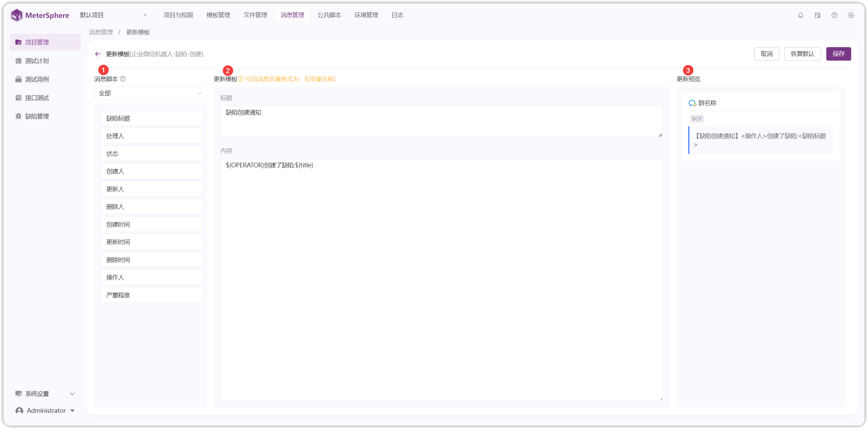Image resolution: width=868 pixels, height=429 pixels.
Task: Open the 默认项目 project dropdown
Action: (114, 15)
